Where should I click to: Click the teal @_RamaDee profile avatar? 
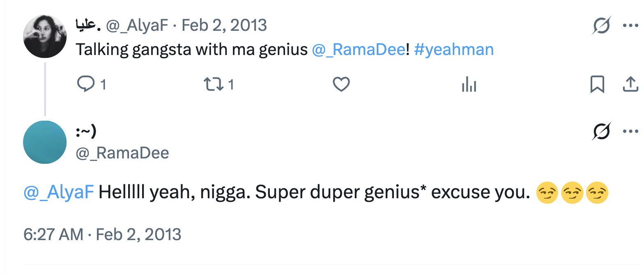tap(45, 142)
